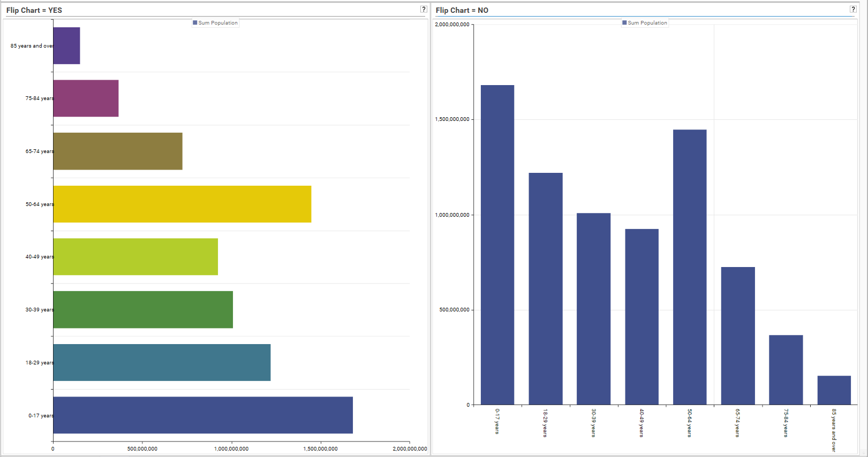Click the Flip Chart = NO panel title
The image size is (868, 457).
(462, 10)
